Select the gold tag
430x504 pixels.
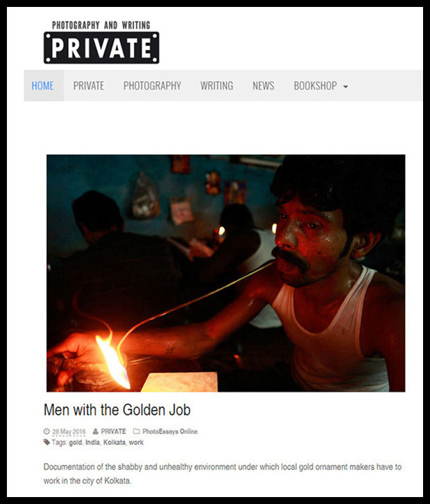click(x=76, y=443)
